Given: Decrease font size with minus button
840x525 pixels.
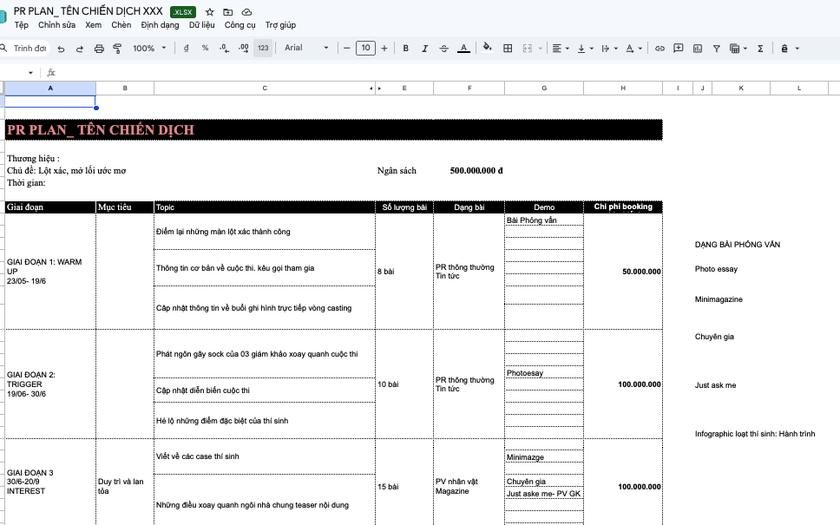Looking at the screenshot, I should pyautogui.click(x=347, y=48).
